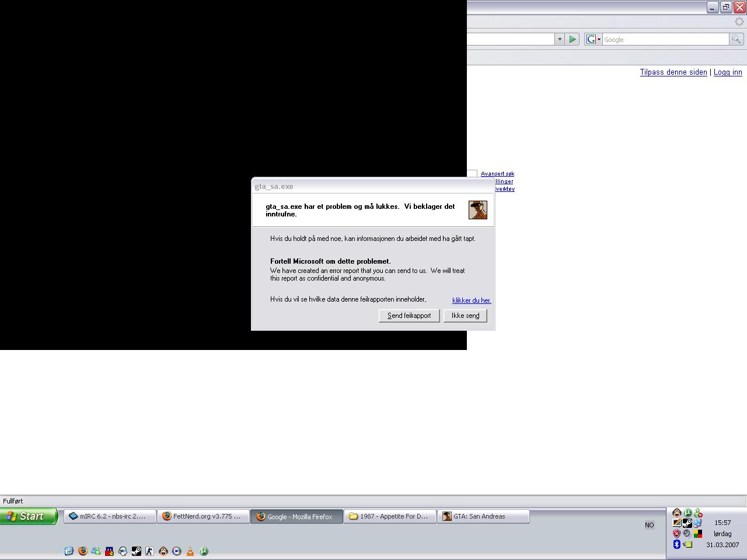Launch Firefox from quick launch bar
747x560 pixels.
click(x=83, y=551)
